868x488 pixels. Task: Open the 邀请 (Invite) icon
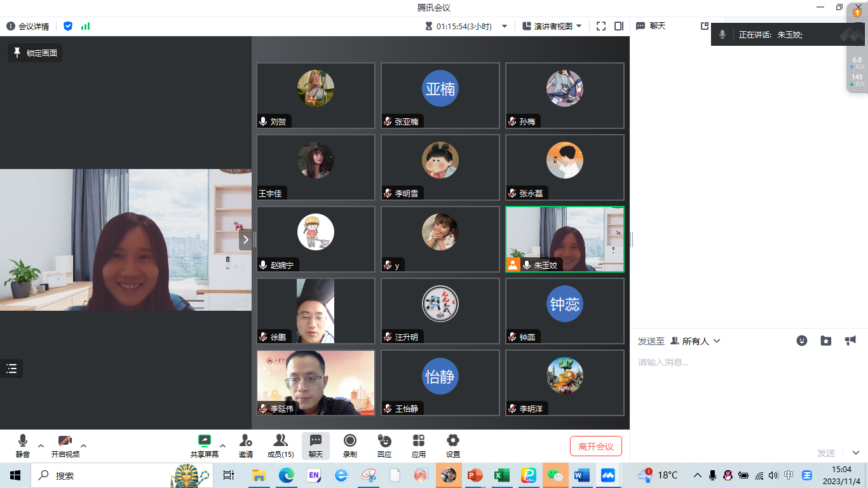(x=245, y=445)
